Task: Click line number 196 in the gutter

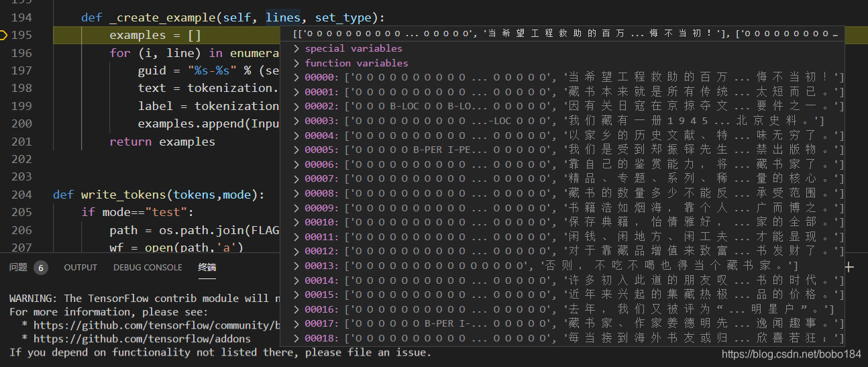Action: point(21,53)
